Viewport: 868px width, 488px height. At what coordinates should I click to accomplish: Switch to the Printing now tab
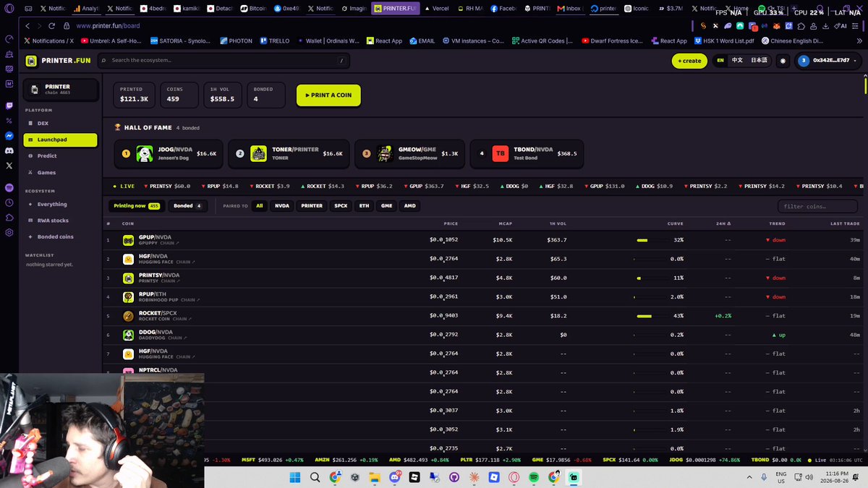click(137, 206)
